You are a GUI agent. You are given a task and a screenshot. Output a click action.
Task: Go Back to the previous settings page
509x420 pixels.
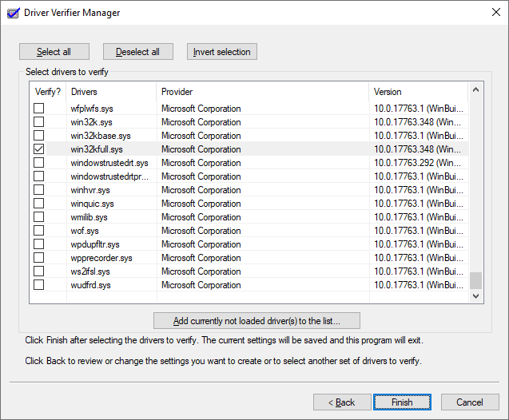pyautogui.click(x=340, y=402)
